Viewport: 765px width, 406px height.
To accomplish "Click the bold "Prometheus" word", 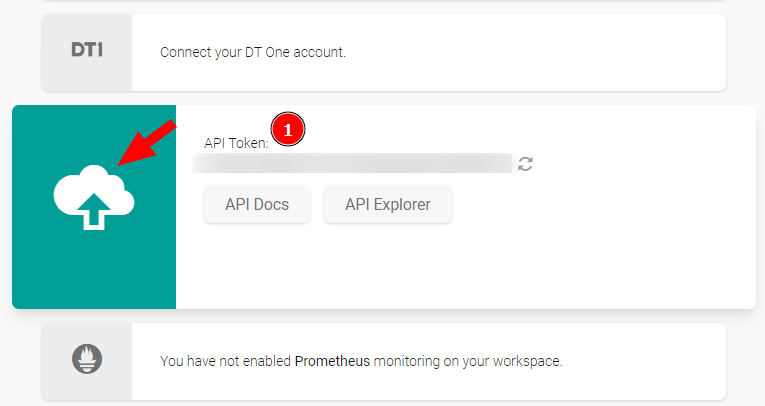I will click(332, 360).
